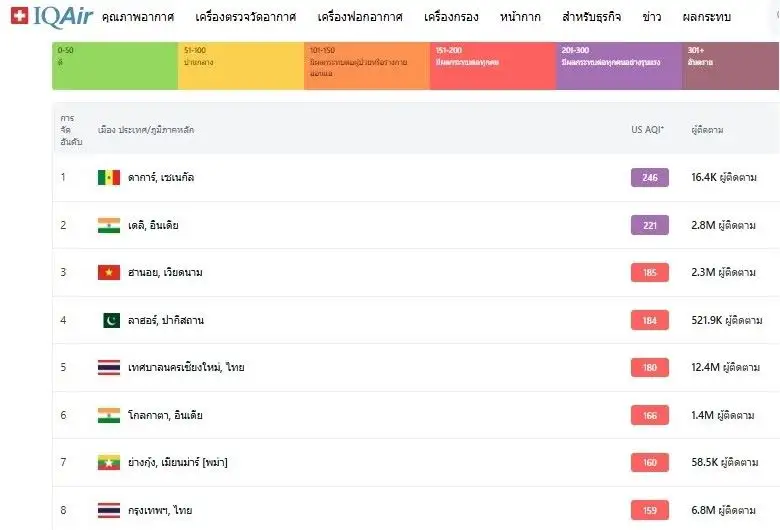Click the Senegal flag icon

tap(109, 177)
